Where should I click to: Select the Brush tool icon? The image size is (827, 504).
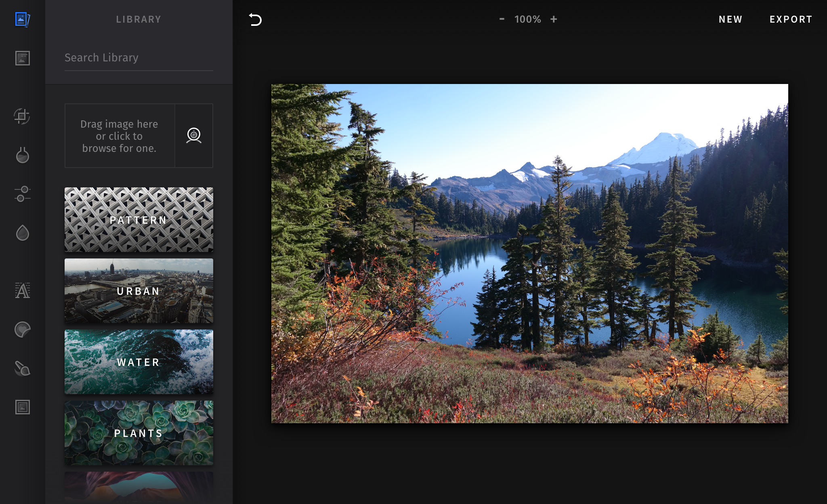click(x=23, y=368)
